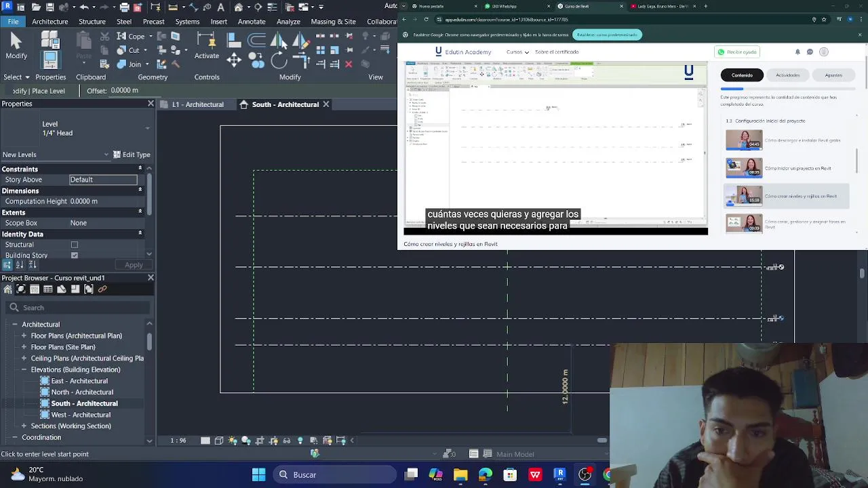Toggle the Building Story checkbox
The height and width of the screenshot is (488, 868).
tap(75, 256)
